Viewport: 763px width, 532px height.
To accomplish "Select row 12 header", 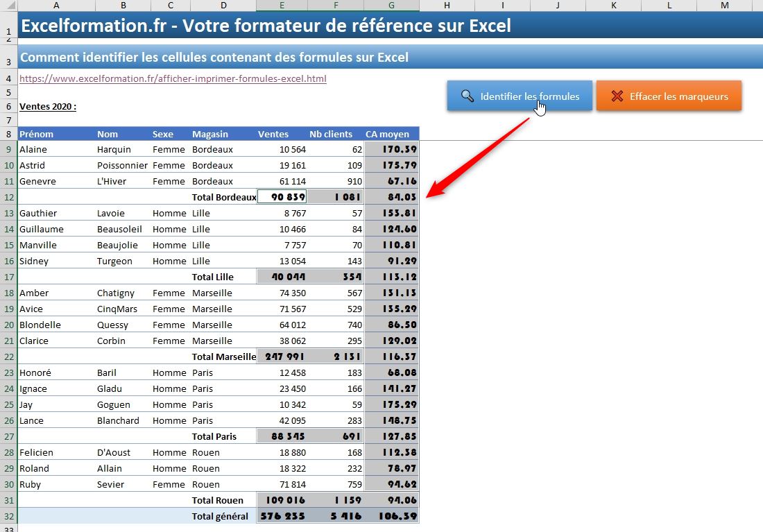I will (8, 197).
